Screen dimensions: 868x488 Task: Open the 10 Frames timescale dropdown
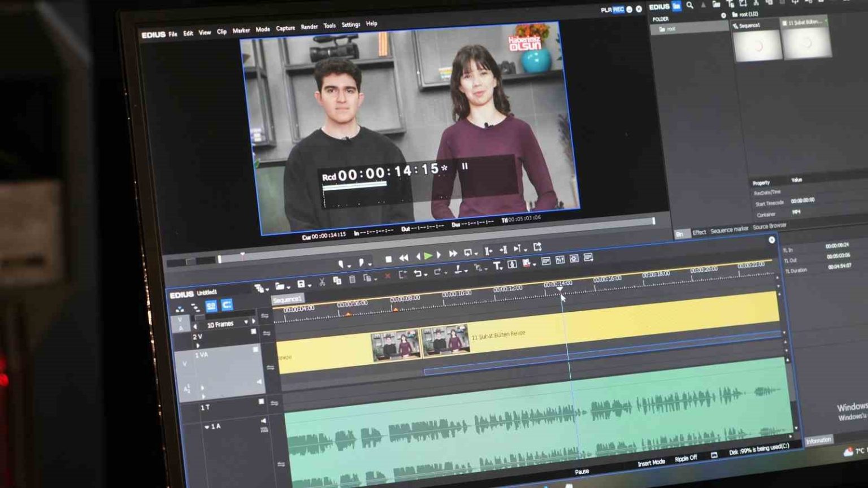click(x=246, y=322)
